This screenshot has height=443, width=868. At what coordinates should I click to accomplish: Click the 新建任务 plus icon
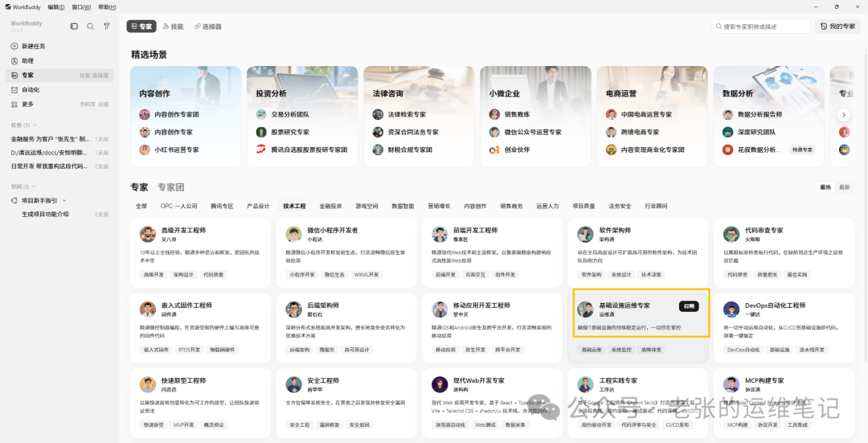click(x=14, y=46)
